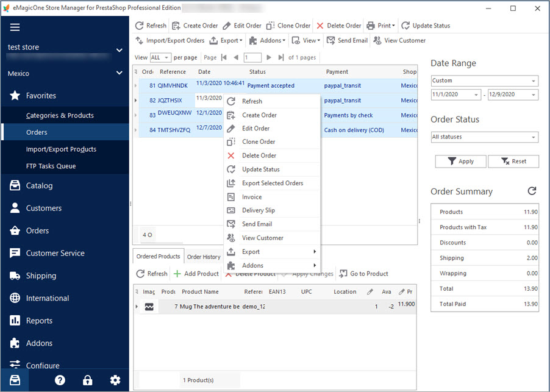Go to previous page of orders

[236, 57]
